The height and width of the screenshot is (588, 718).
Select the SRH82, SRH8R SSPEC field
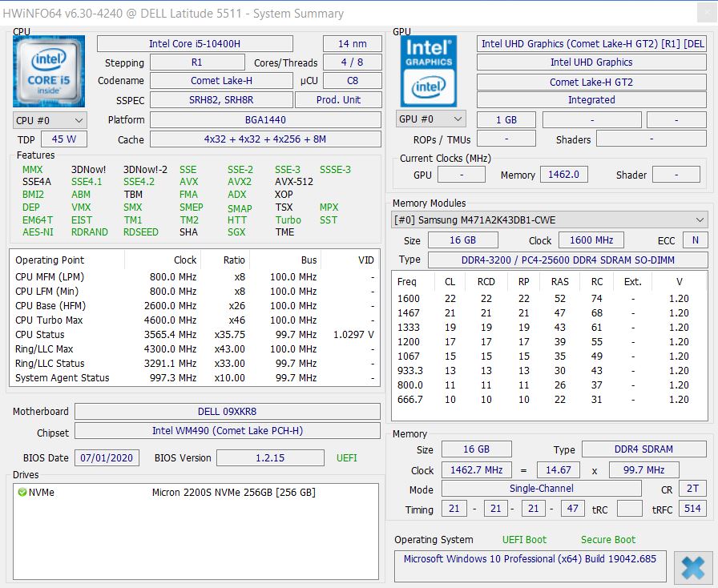click(221, 100)
